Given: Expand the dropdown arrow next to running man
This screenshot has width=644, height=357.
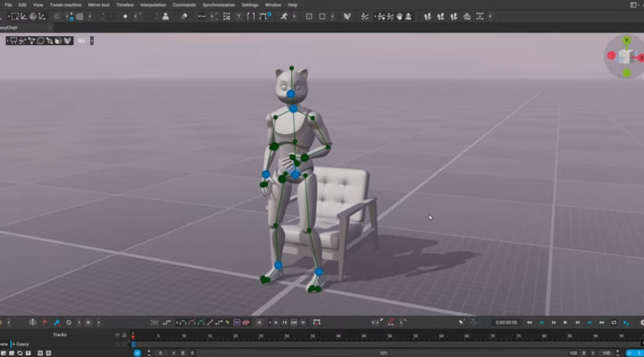Looking at the screenshot, I should (x=293, y=16).
